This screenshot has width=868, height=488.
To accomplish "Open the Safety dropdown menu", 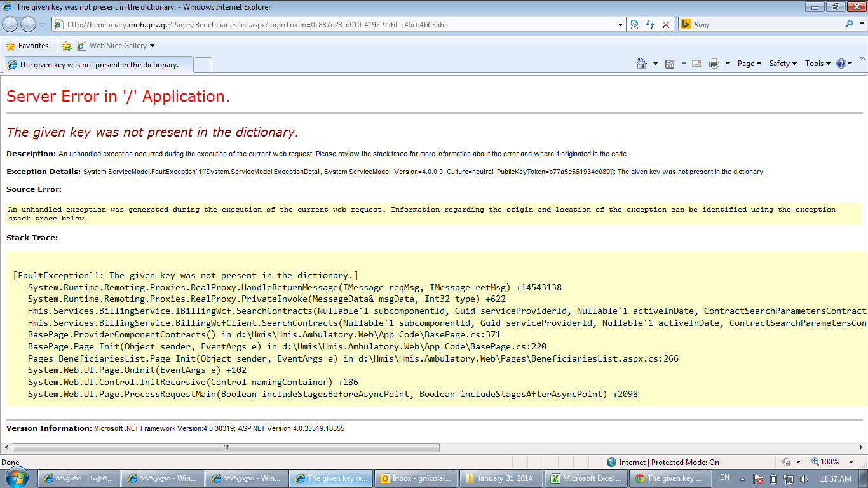I will point(783,64).
